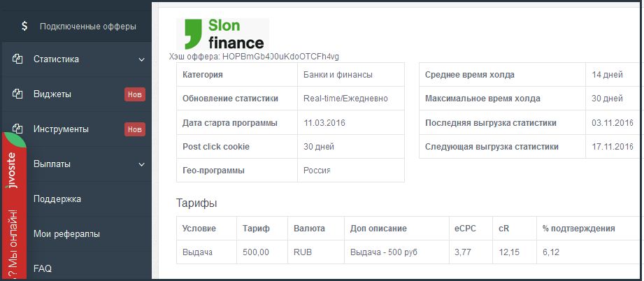This screenshot has width=644, height=281.
Task: Click the green jivosite leaf icon
Action: pyautogui.click(x=18, y=139)
